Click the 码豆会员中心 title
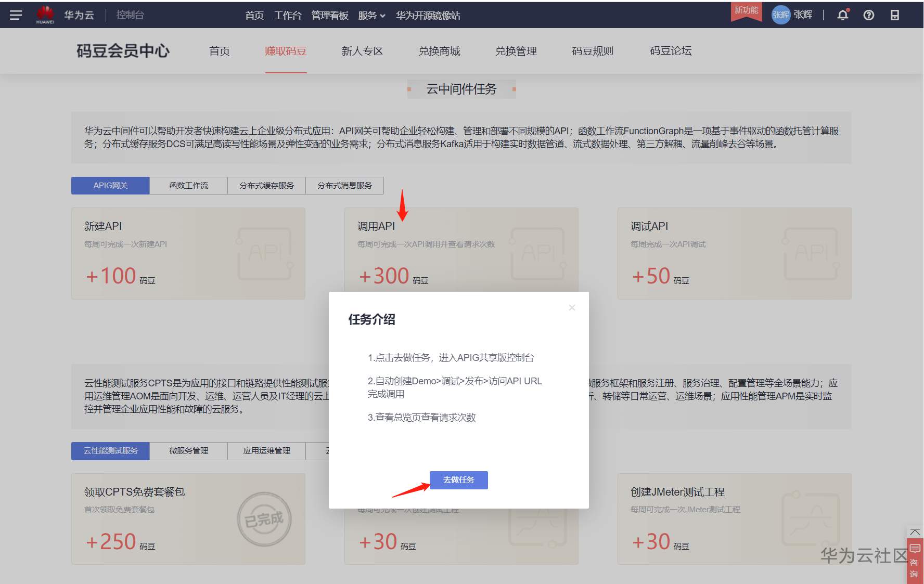 [123, 51]
